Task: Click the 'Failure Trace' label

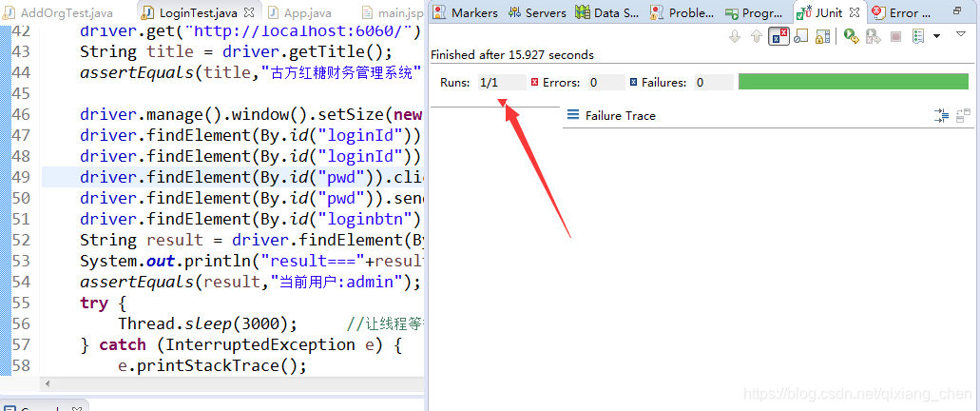Action: point(620,115)
